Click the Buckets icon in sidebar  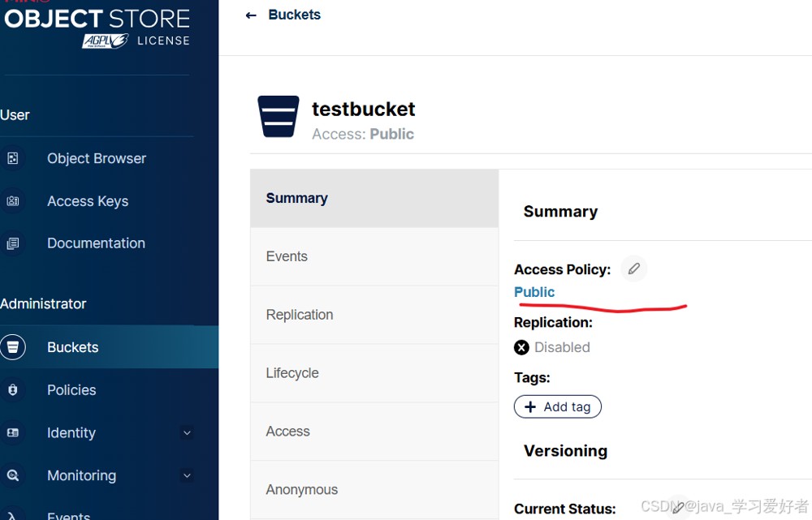pos(13,346)
